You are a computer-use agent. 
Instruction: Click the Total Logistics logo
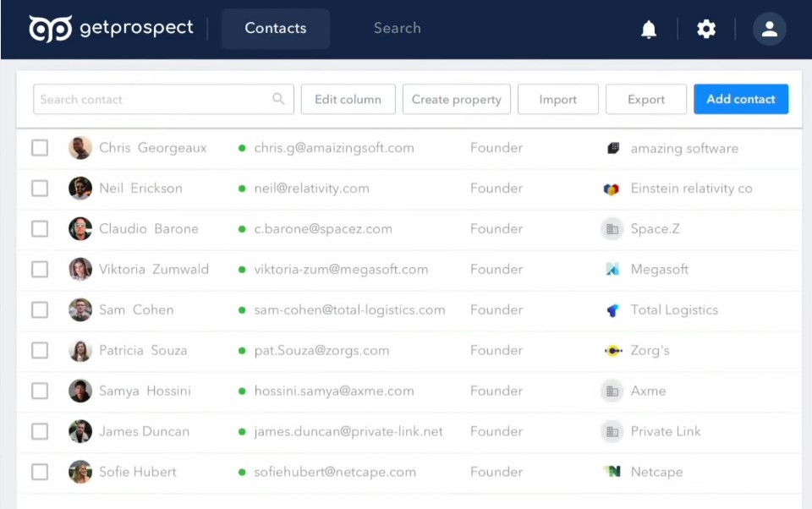click(x=612, y=309)
